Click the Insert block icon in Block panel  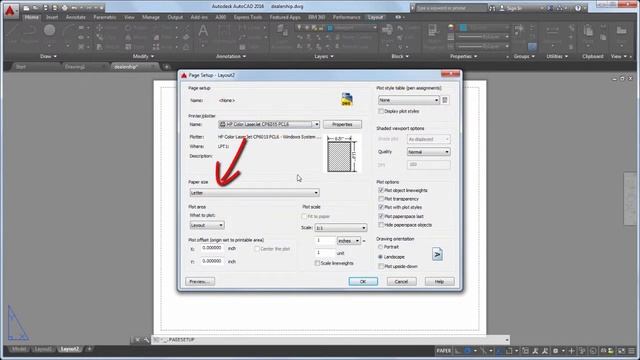point(387,31)
